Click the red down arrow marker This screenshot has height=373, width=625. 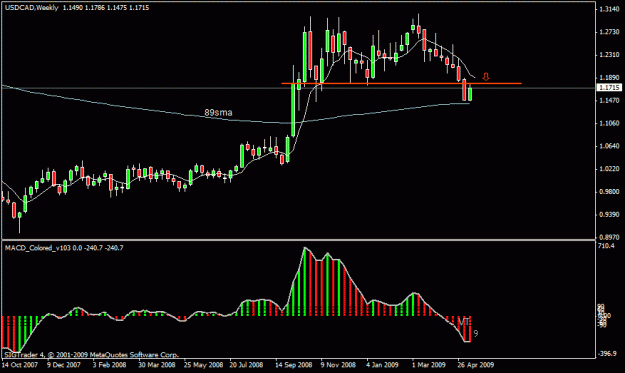point(485,77)
